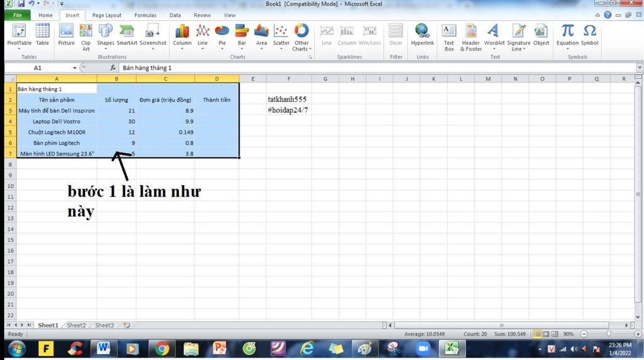This screenshot has height=360, width=644.
Task: Expand the formula bar
Action: (640, 67)
